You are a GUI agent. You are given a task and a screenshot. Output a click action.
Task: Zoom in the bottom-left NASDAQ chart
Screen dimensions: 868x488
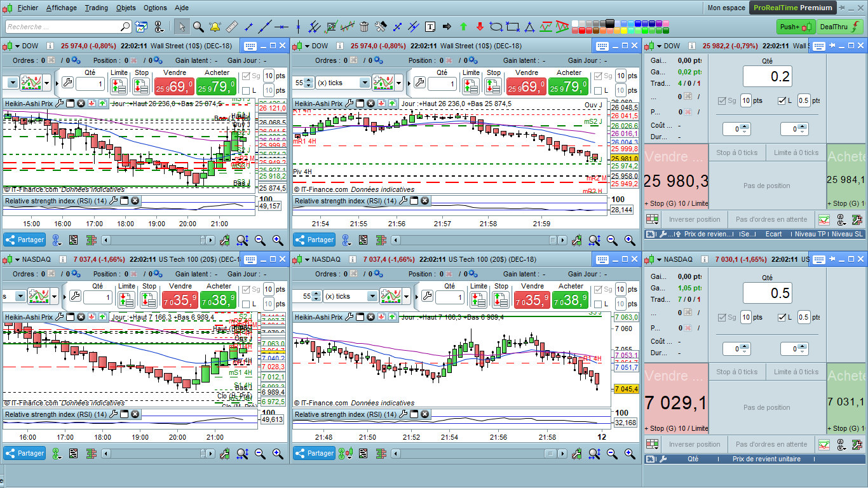[x=278, y=454]
